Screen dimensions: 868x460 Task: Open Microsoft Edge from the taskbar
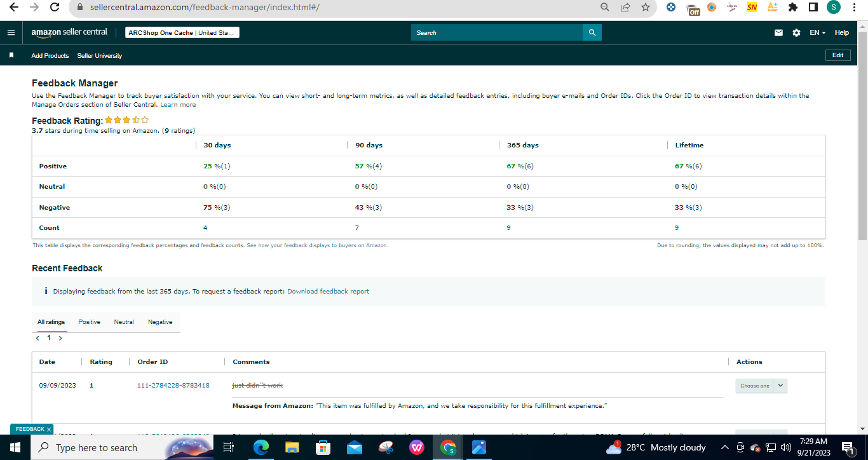(x=261, y=448)
